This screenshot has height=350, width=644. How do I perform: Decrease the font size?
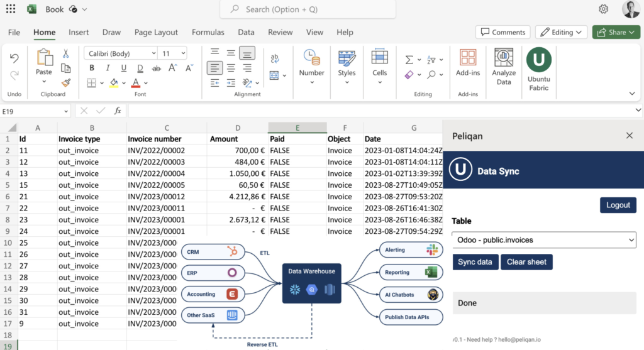[189, 68]
